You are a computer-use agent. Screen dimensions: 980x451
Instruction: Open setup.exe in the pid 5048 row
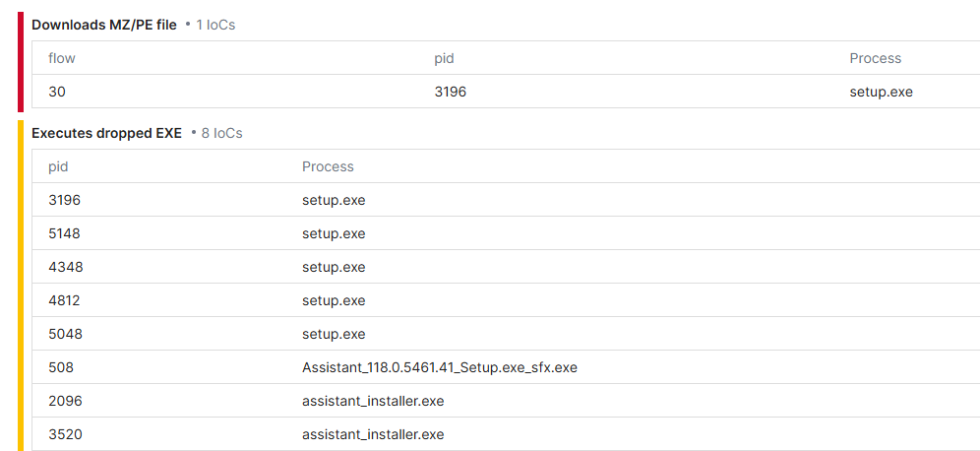[x=334, y=334]
